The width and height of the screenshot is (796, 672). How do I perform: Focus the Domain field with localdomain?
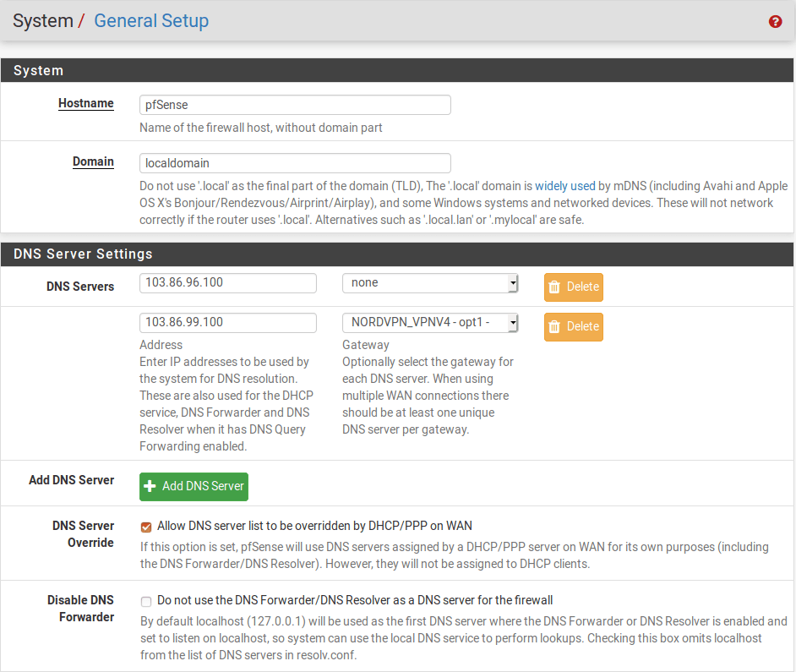coord(295,163)
